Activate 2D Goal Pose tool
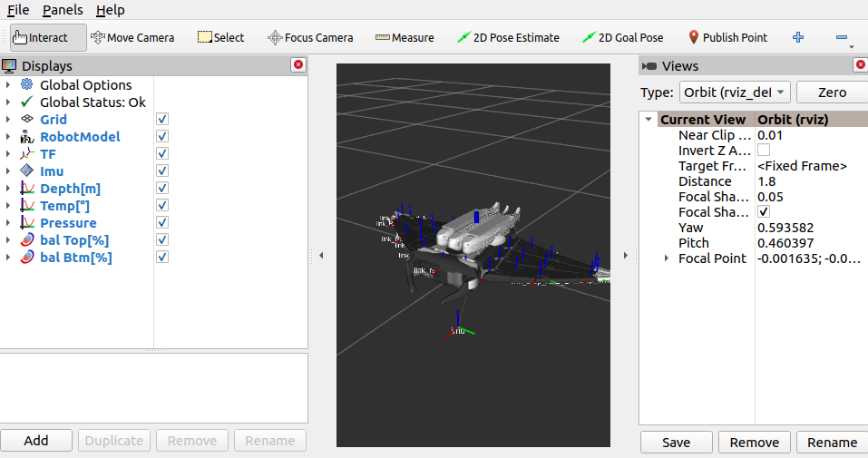 [x=623, y=38]
